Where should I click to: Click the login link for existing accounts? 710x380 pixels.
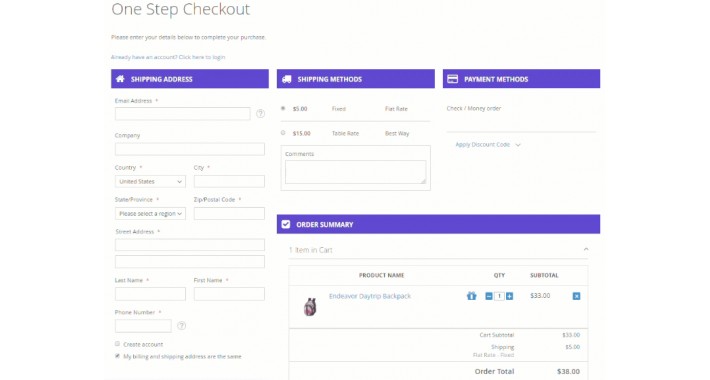[168, 57]
